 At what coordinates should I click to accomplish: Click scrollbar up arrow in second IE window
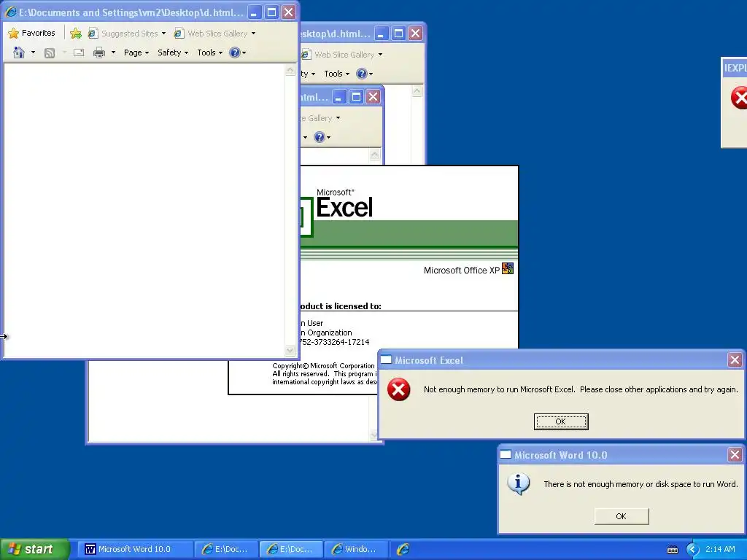pos(417,91)
